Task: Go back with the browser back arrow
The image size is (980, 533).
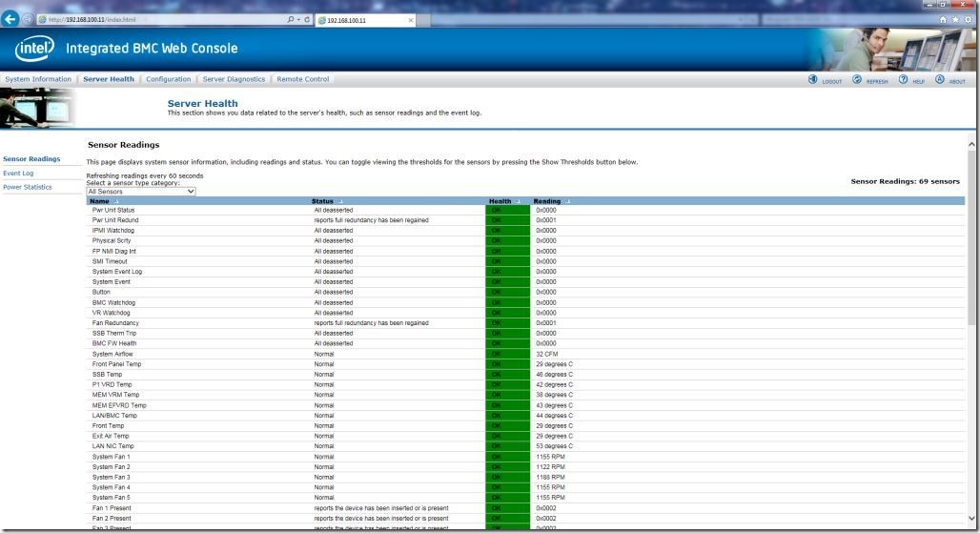Action: click(10, 19)
